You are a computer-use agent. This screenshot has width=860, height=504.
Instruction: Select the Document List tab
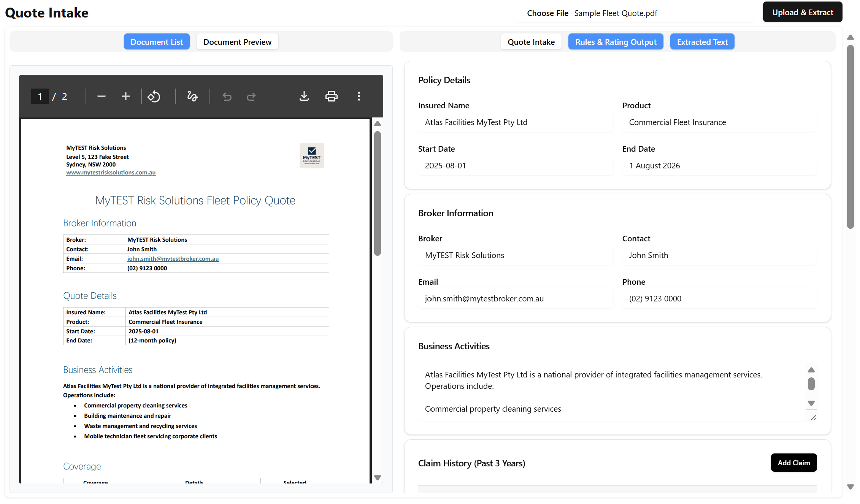coord(157,42)
